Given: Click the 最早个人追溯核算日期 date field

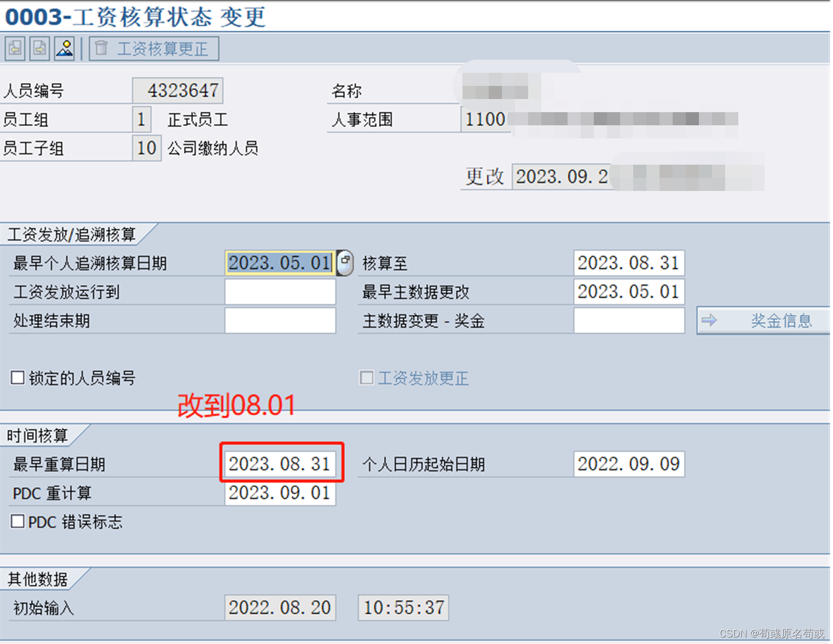Looking at the screenshot, I should click(280, 263).
